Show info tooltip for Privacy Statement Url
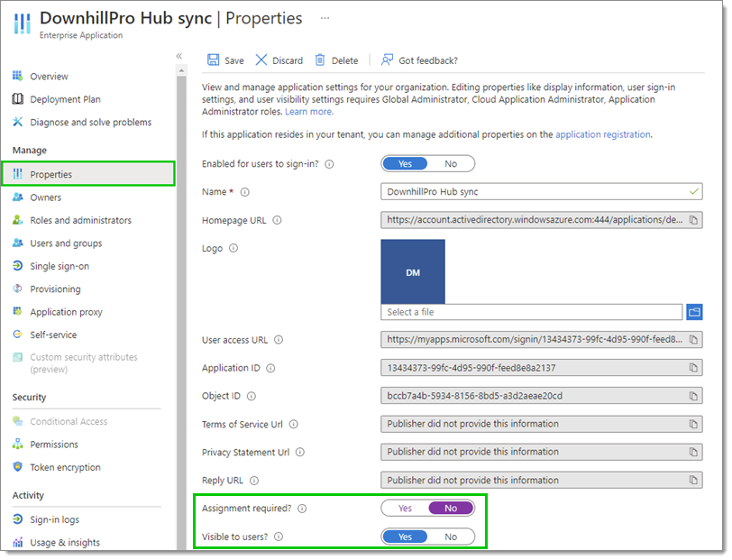 coord(299,452)
